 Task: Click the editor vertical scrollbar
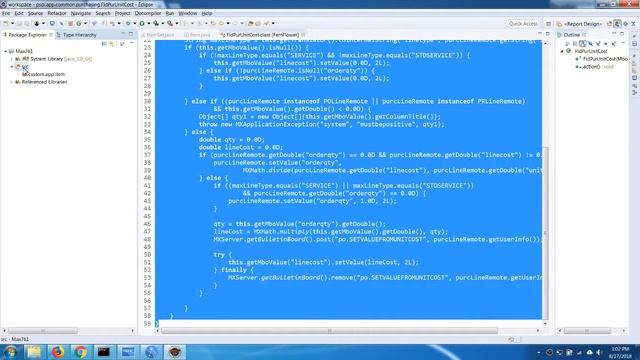(x=546, y=233)
